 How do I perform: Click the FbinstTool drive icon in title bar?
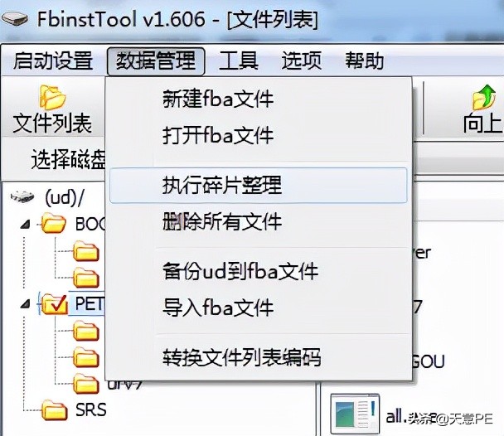[15, 18]
